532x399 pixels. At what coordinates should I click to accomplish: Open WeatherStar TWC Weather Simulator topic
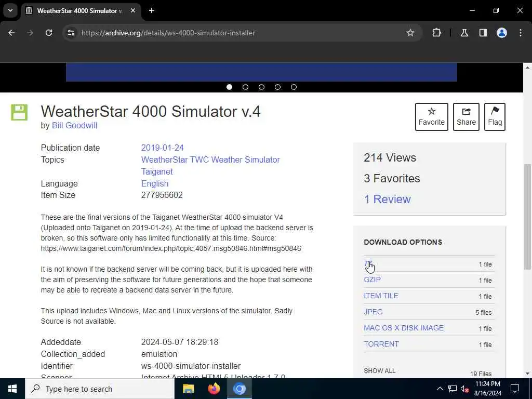click(x=210, y=160)
